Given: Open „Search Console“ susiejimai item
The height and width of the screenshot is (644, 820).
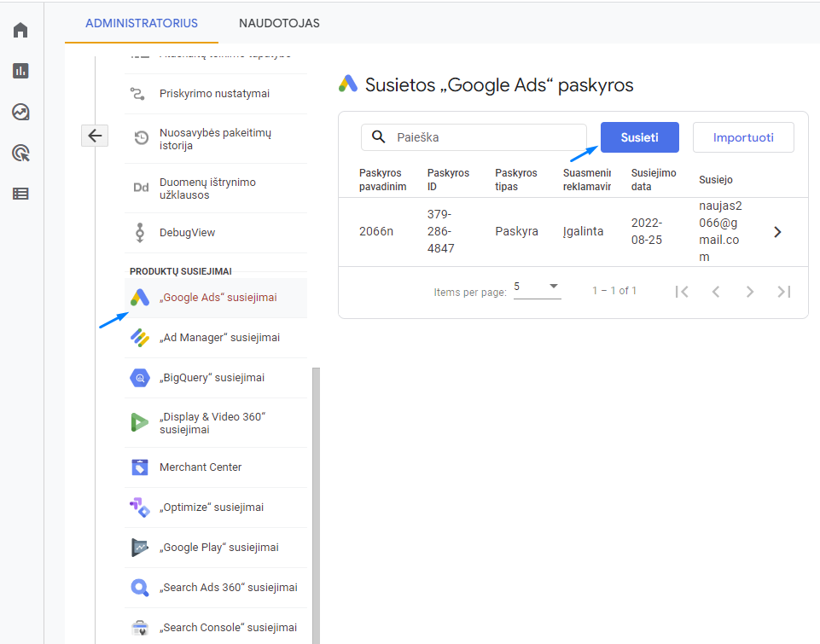Looking at the screenshot, I should (216, 627).
